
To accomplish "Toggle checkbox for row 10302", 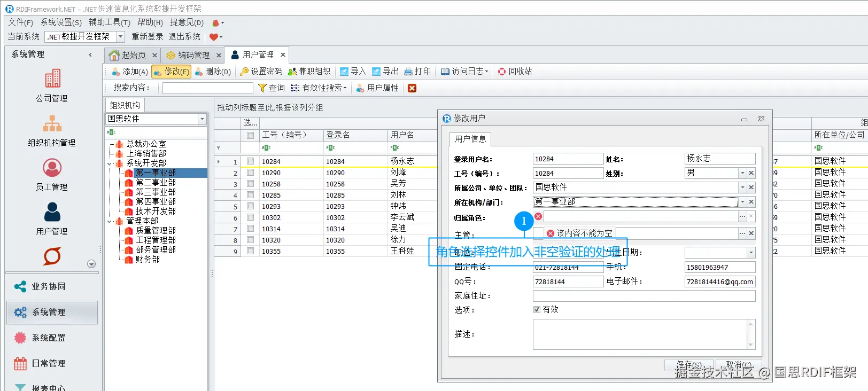I will 250,217.
